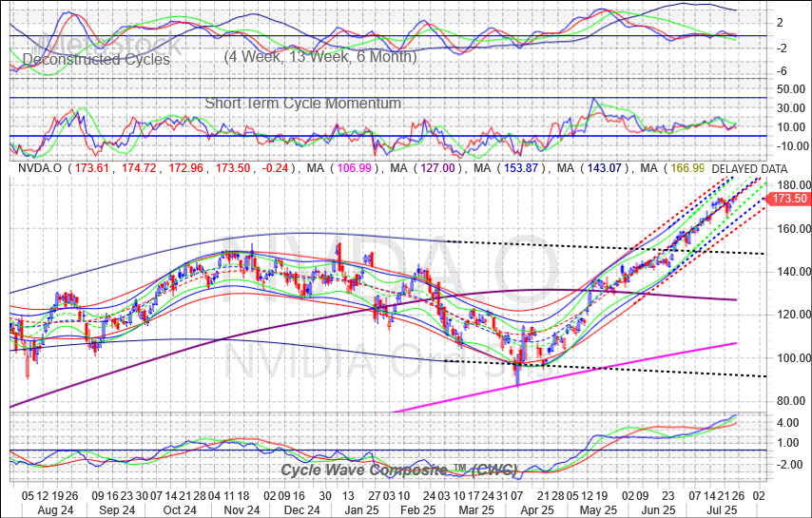This screenshot has height=518, width=812.
Task: Click the 50.00 momentum axis label
Action: pyautogui.click(x=791, y=89)
